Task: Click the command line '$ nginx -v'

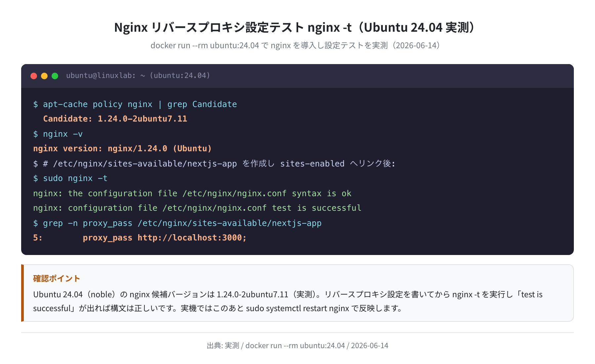Action: coord(58,134)
